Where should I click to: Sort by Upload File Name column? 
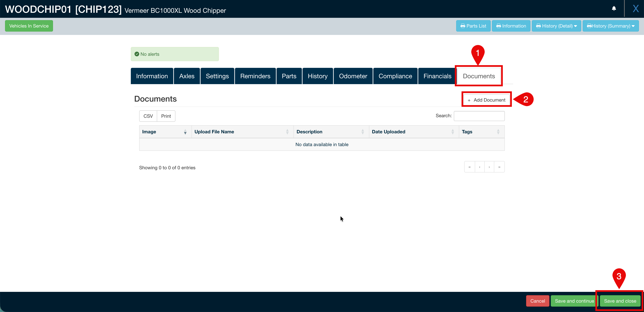tap(243, 132)
